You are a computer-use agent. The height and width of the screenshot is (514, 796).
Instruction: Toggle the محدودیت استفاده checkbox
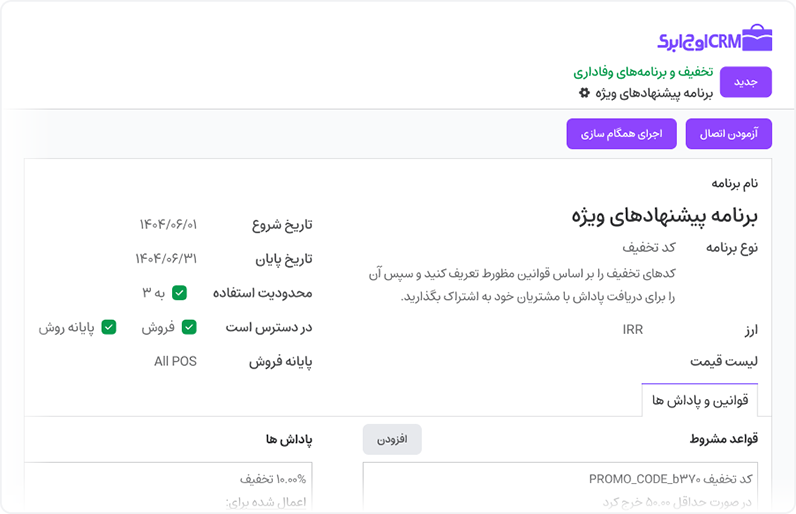pos(180,293)
